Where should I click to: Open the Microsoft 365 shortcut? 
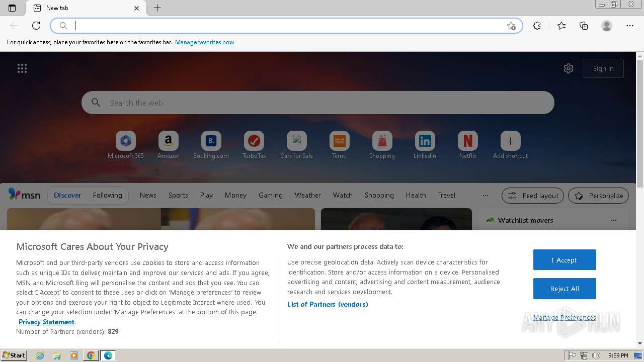tap(126, 145)
